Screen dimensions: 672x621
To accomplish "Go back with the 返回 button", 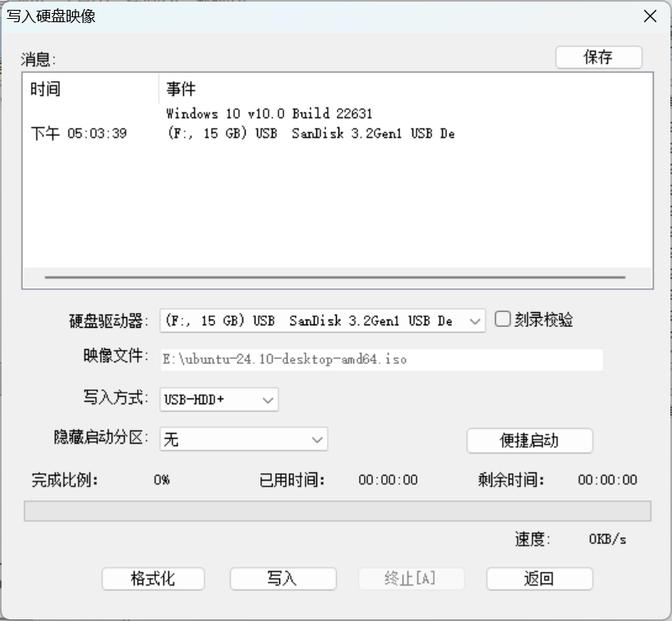I will (540, 578).
